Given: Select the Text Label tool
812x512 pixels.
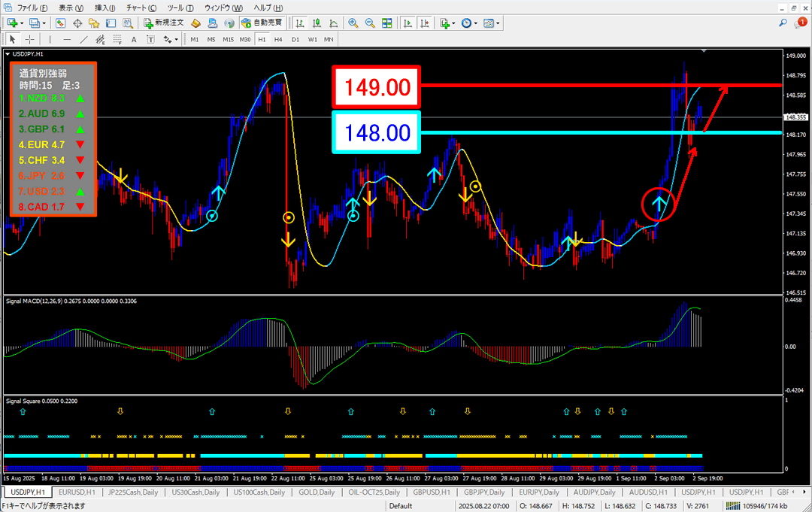Looking at the screenshot, I should pyautogui.click(x=150, y=39).
